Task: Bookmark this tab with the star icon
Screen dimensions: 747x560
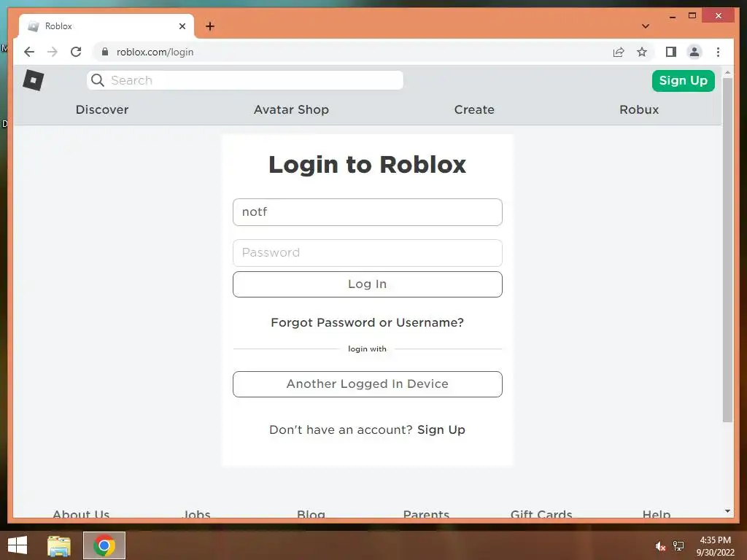Action: [642, 52]
